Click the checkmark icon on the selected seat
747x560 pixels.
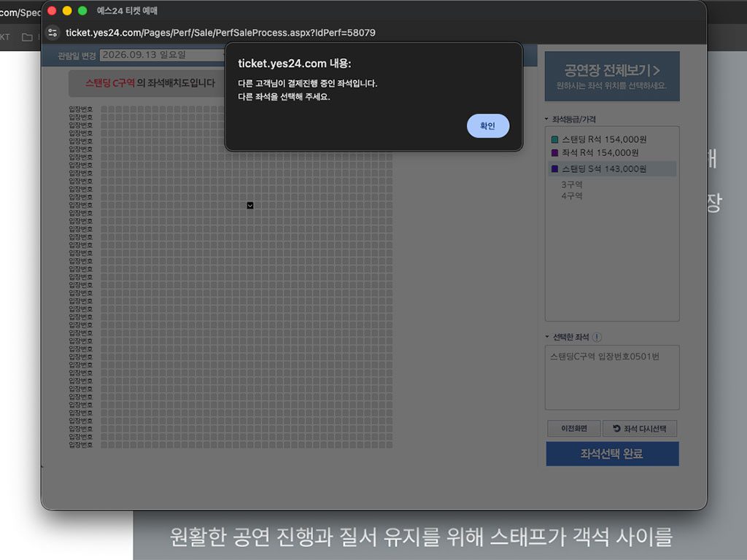[x=250, y=206]
